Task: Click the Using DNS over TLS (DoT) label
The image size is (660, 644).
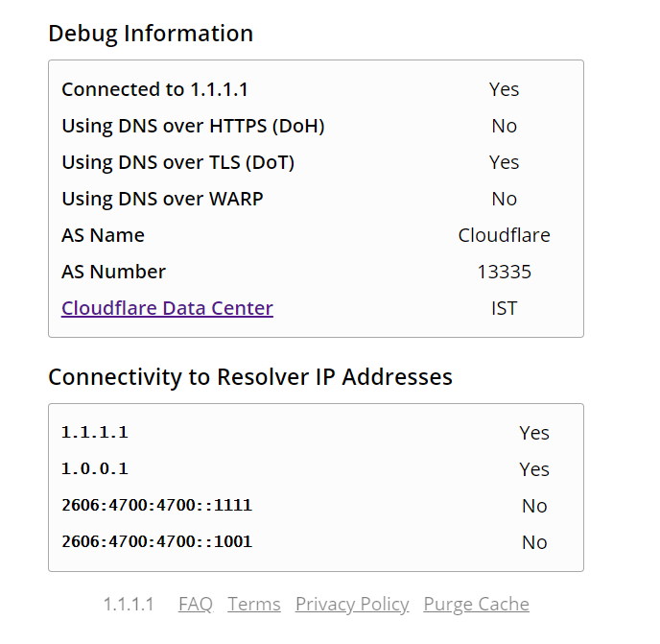Action: click(x=177, y=162)
